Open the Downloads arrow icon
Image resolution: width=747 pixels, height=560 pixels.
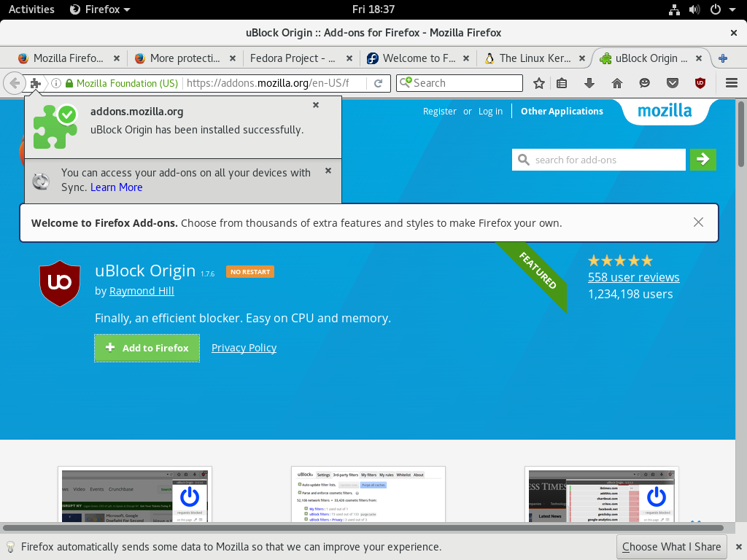pyautogui.click(x=589, y=83)
